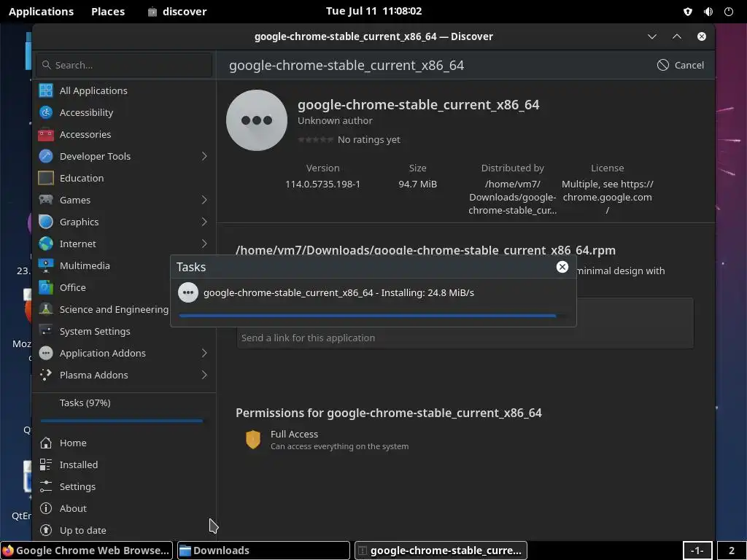
Task: Click the task item icon in Tasks popup
Action: 188,292
